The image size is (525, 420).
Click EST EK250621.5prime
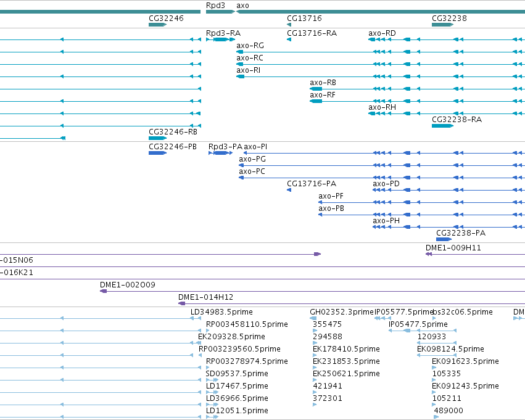coord(346,374)
